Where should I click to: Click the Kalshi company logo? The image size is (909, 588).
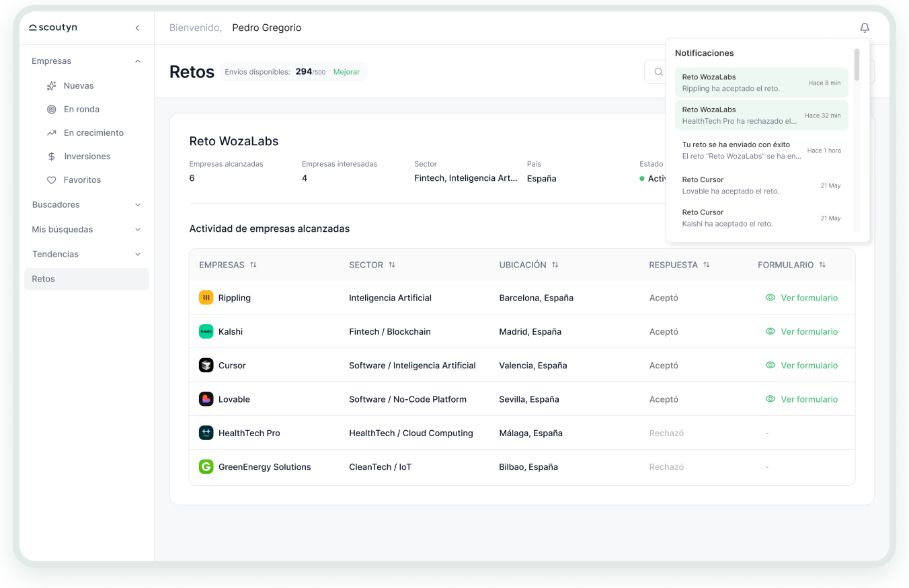pyautogui.click(x=206, y=331)
